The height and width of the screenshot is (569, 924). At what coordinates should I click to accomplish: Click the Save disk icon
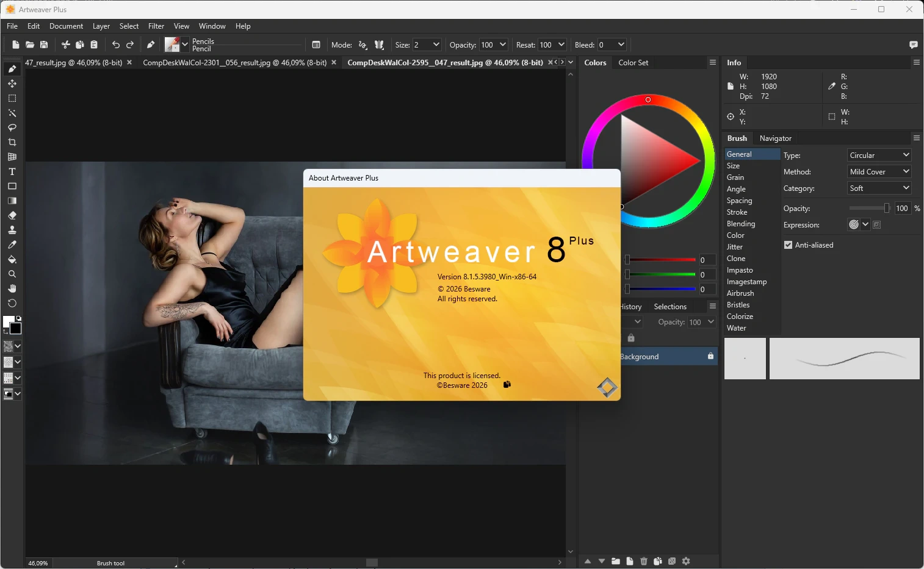pos(44,45)
